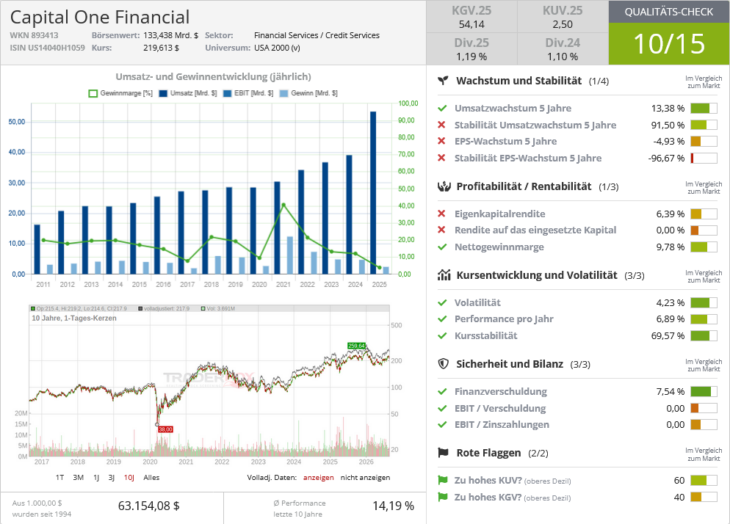Click the KUV.25 value 2,50
Image resolution: width=730 pixels, height=524 pixels.
pyautogui.click(x=562, y=24)
